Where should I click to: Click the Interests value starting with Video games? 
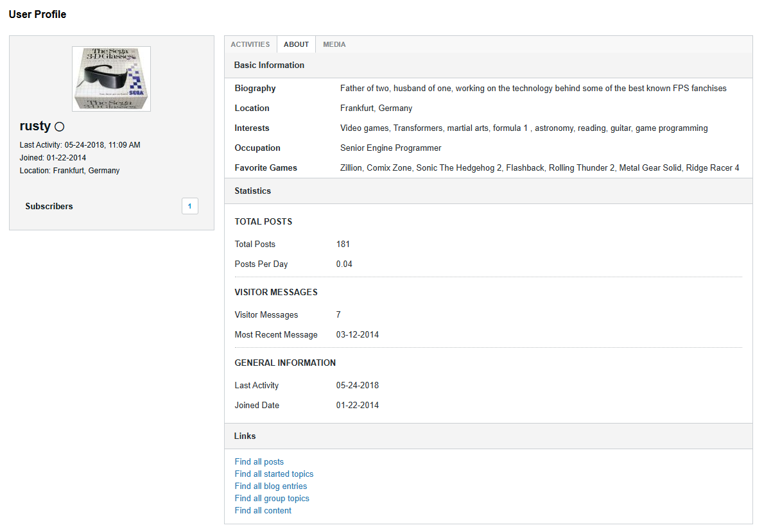coord(524,128)
